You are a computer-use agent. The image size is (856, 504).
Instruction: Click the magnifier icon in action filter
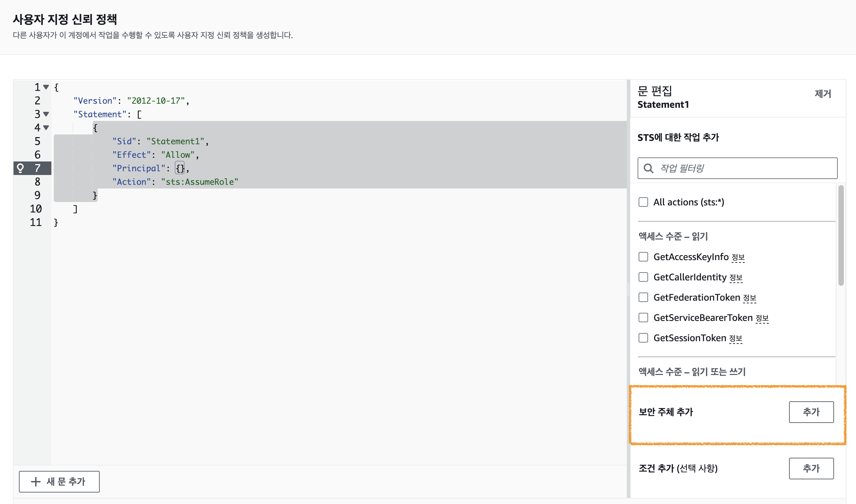(648, 168)
